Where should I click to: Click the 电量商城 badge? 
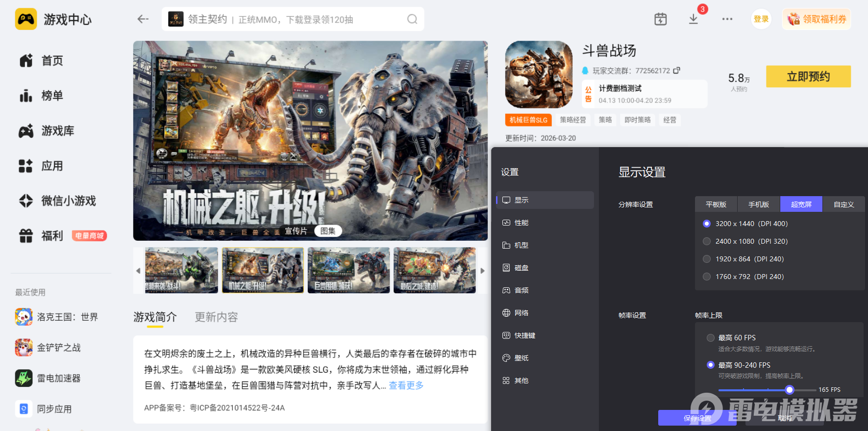89,236
